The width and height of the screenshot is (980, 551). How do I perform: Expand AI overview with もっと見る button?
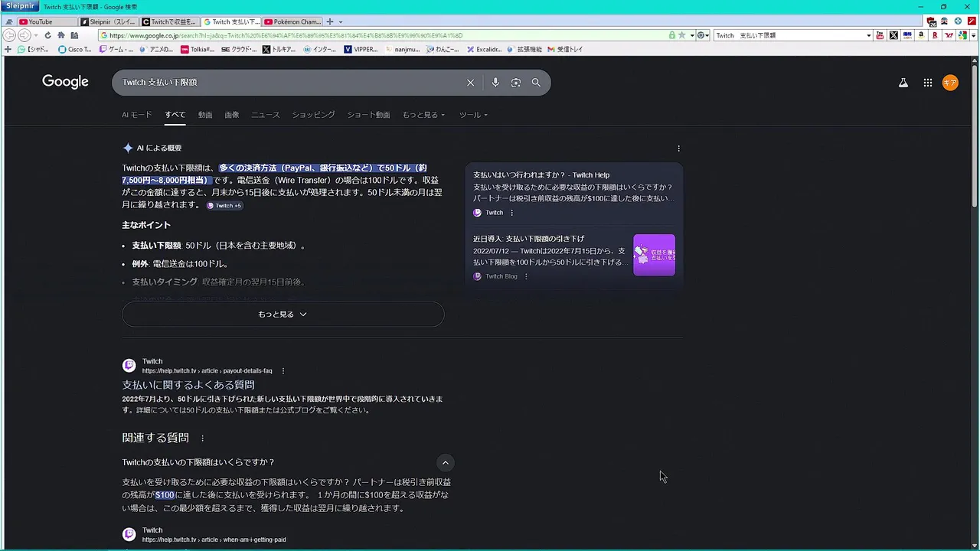coord(283,315)
